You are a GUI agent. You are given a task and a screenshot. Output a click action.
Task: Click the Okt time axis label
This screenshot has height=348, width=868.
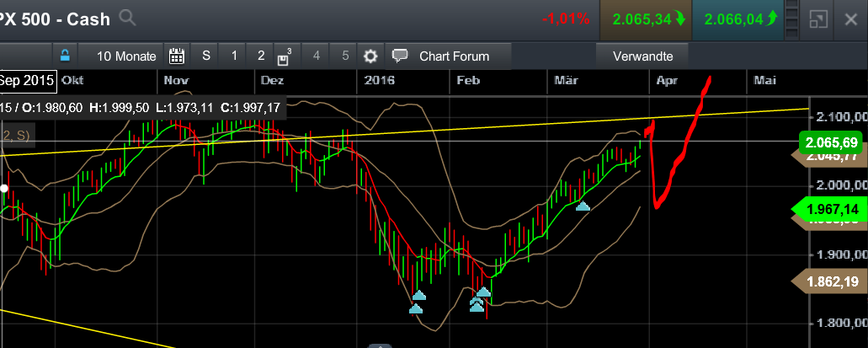pos(72,81)
